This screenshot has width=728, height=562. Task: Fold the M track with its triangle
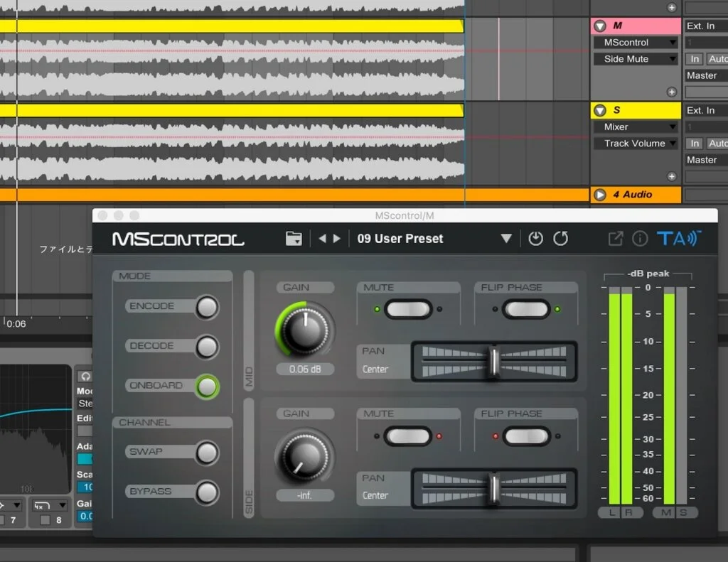(x=600, y=26)
